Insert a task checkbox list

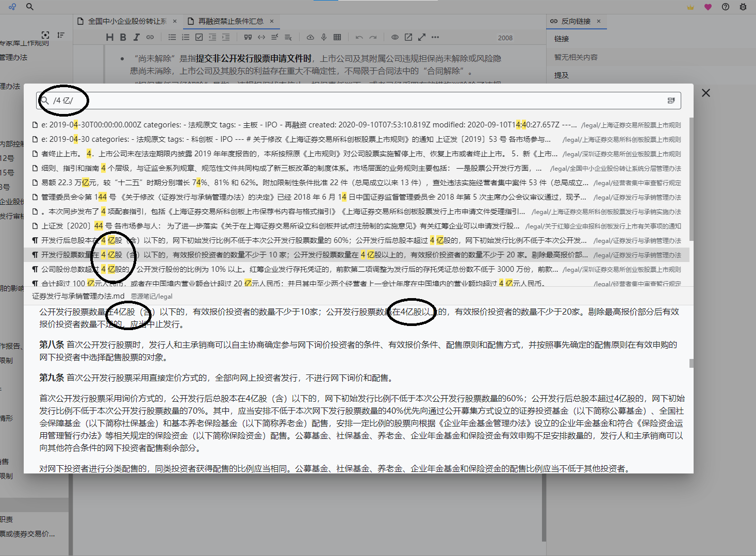click(x=199, y=37)
